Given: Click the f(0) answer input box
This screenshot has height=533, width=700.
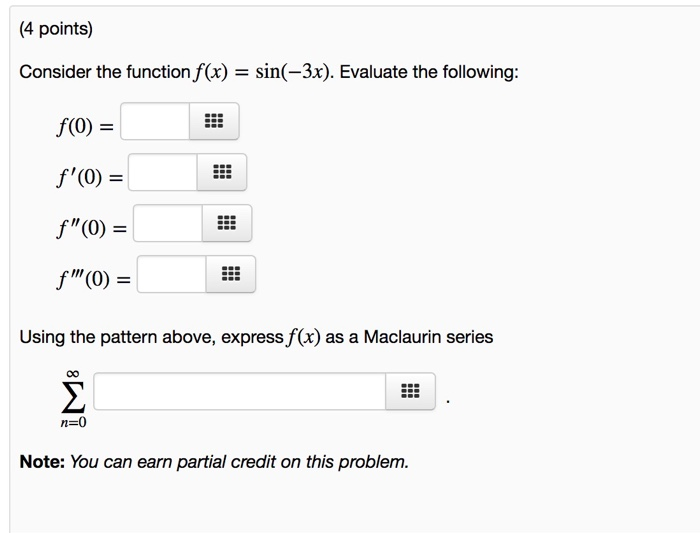Looking at the screenshot, I should 155,121.
